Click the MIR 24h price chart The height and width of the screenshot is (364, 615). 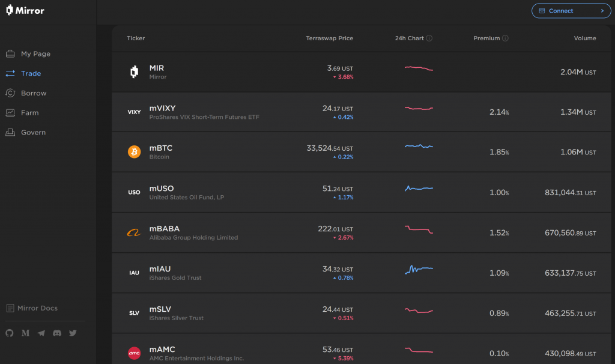click(419, 68)
